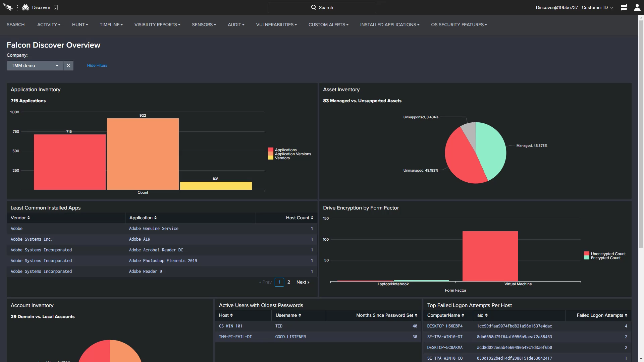
Task: Open the INSTALLED APPLICATIONS menu
Action: pos(390,25)
